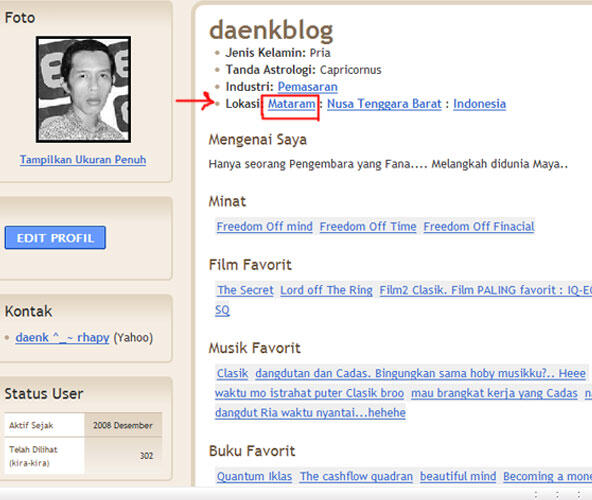Click the Indonesia country link

click(479, 104)
